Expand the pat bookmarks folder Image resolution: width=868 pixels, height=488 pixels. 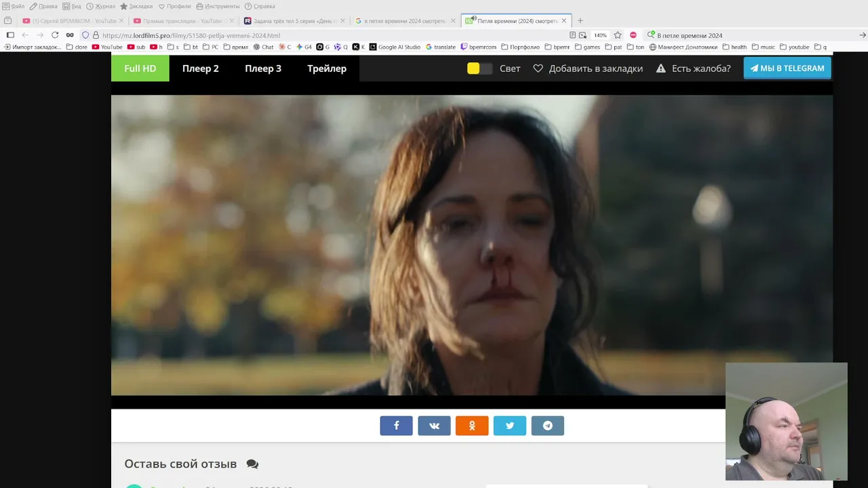613,47
